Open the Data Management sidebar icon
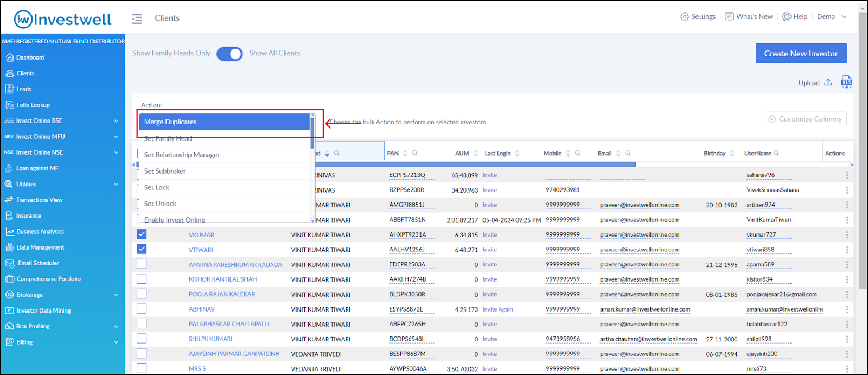The image size is (868, 375). point(9,247)
